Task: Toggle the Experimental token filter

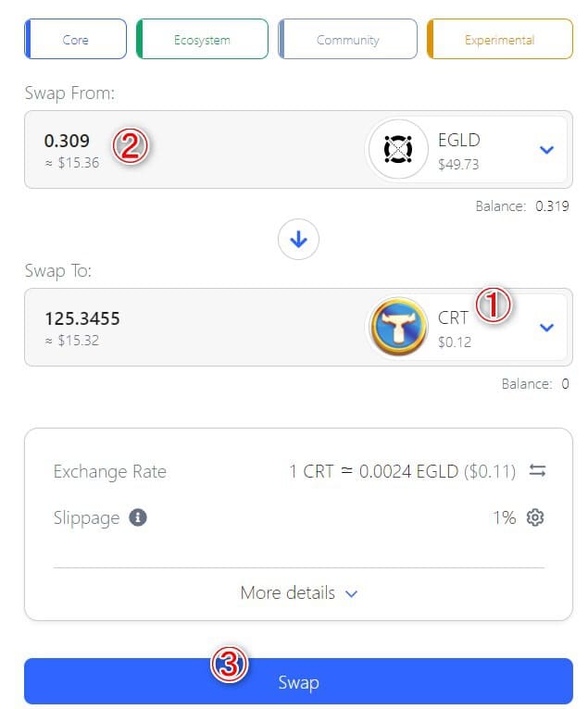Action: 500,40
